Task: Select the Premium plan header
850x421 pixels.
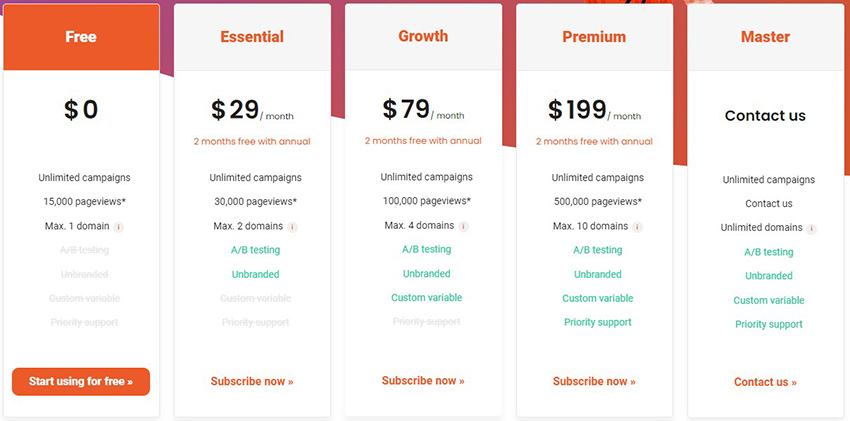Action: coord(594,37)
